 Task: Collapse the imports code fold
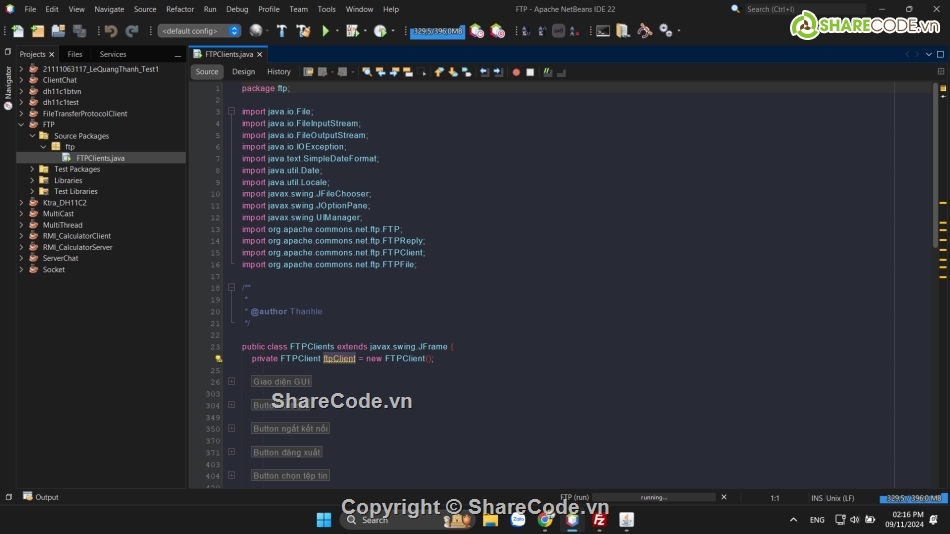pyautogui.click(x=231, y=112)
